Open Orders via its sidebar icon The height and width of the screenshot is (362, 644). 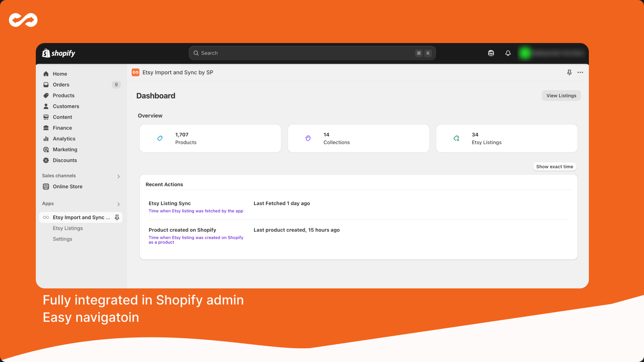tap(46, 84)
